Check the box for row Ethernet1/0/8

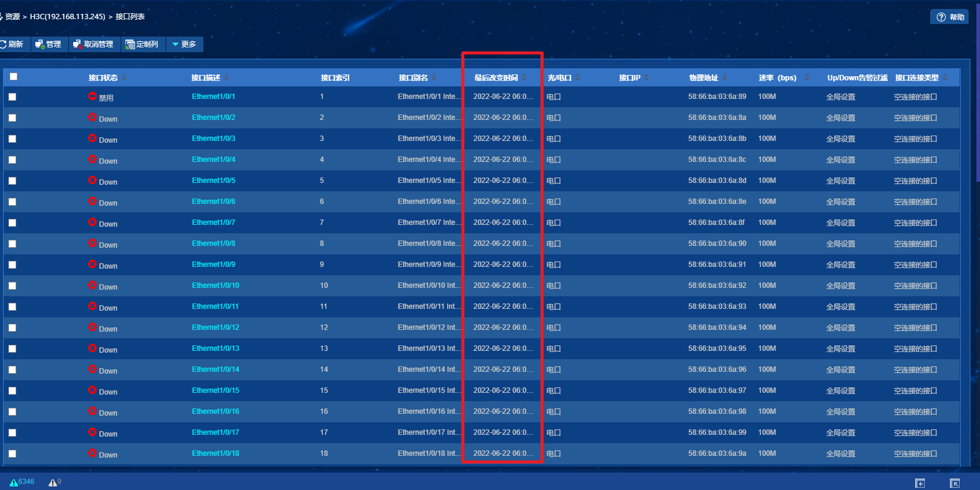[x=12, y=244]
